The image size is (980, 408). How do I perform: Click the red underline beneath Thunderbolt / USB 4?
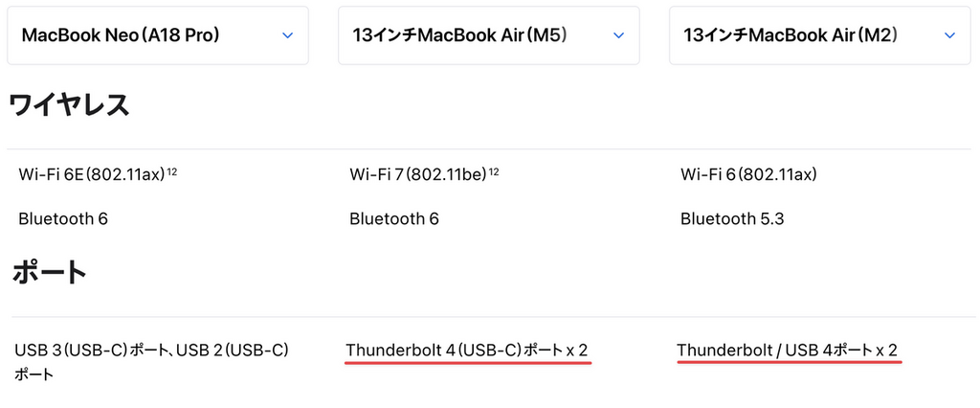point(790,364)
